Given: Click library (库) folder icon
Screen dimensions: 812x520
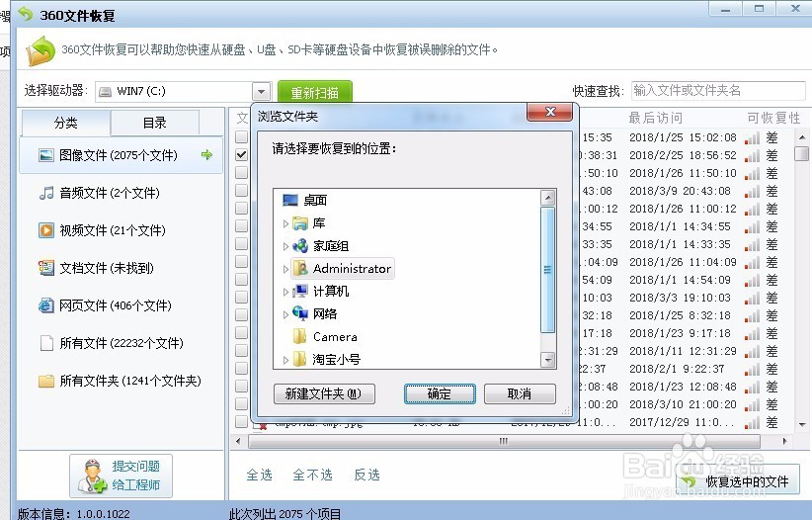Looking at the screenshot, I should [300, 223].
